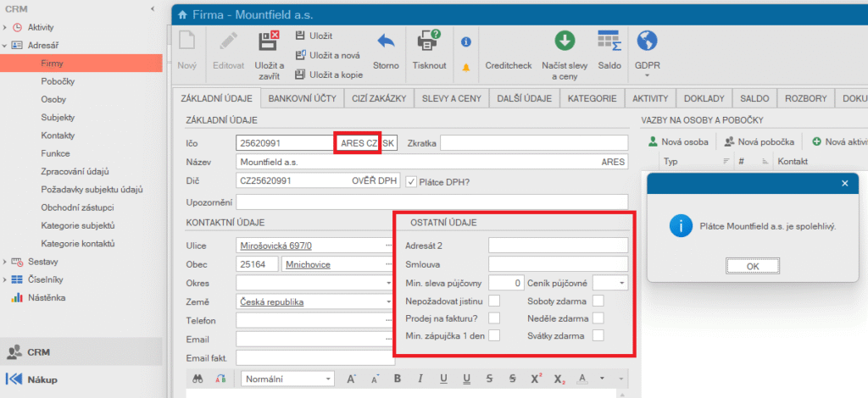This screenshot has width=868, height=398.
Task: Expand the Sestavy tree node
Action: pyautogui.click(x=4, y=262)
